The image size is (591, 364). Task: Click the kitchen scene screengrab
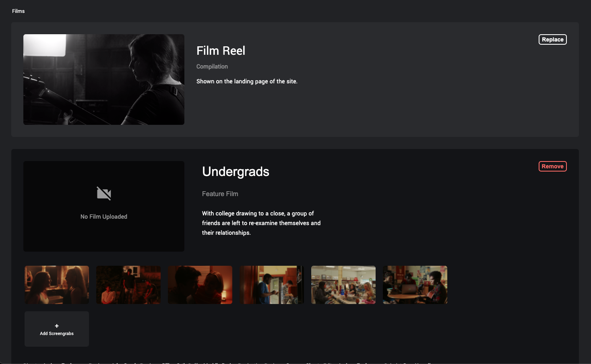tap(271, 285)
